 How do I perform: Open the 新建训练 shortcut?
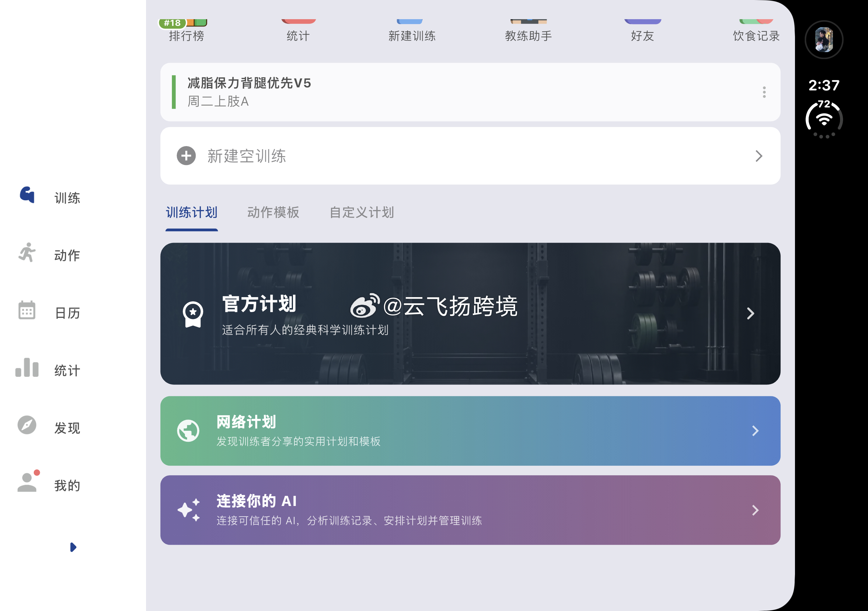tap(412, 31)
